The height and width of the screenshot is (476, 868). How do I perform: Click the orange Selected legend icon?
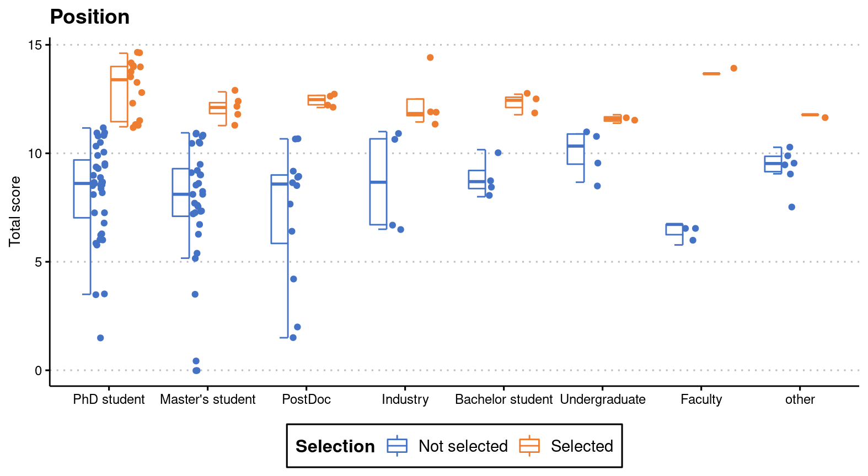point(529,446)
